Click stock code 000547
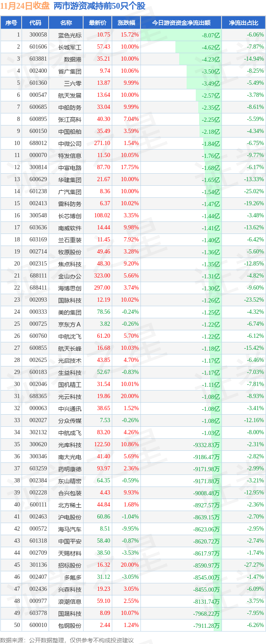 [x=38, y=95]
